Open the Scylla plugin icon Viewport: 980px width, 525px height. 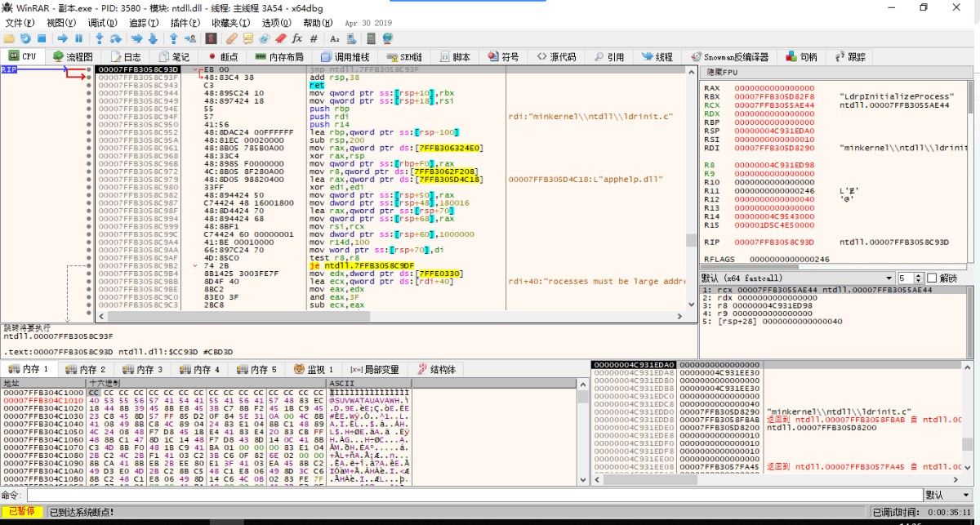point(211,38)
